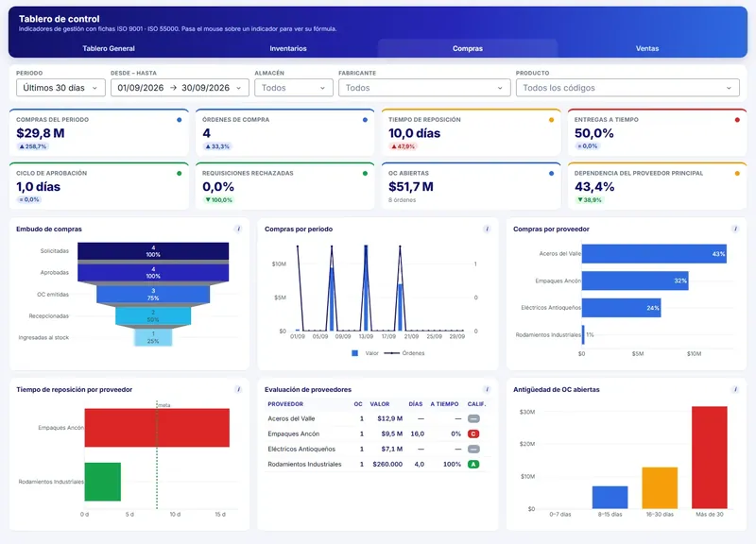Click the OC emitidas 75% funnel segment
This screenshot has height=544, width=756.
point(153,295)
